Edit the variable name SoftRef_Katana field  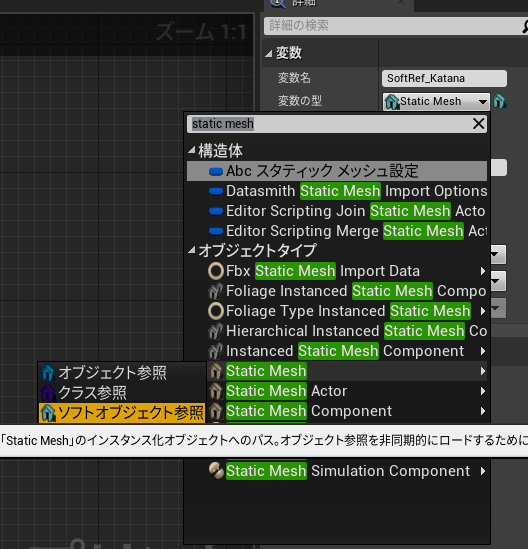pyautogui.click(x=444, y=78)
